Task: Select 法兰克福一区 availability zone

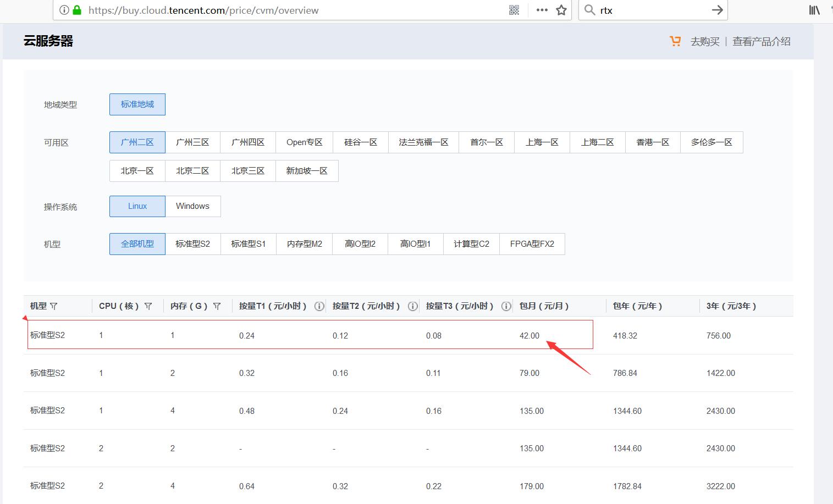Action: coord(424,142)
